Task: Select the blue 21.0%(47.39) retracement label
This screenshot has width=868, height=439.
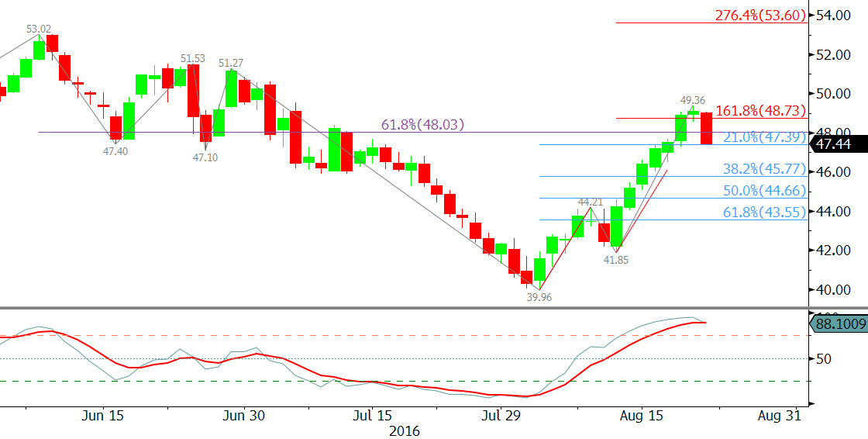Action: tap(764, 137)
